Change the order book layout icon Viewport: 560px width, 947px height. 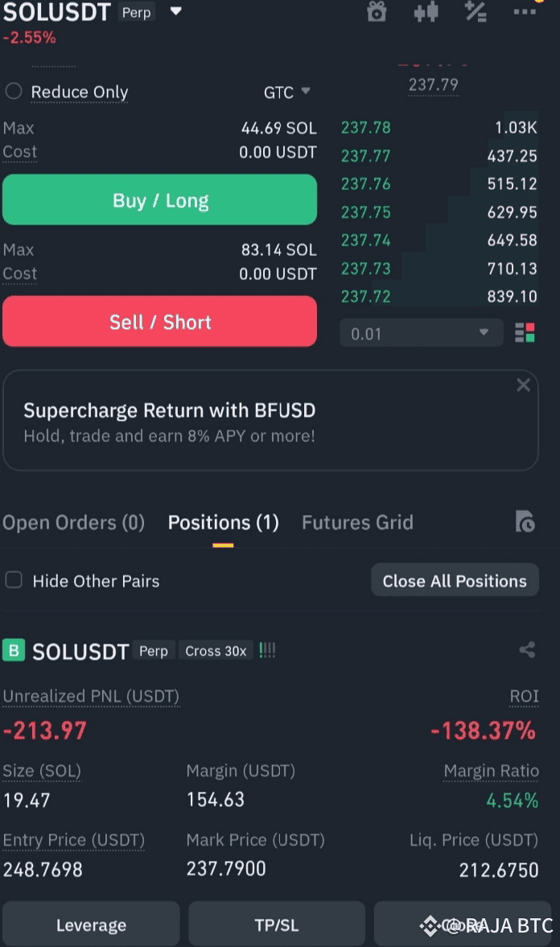525,333
